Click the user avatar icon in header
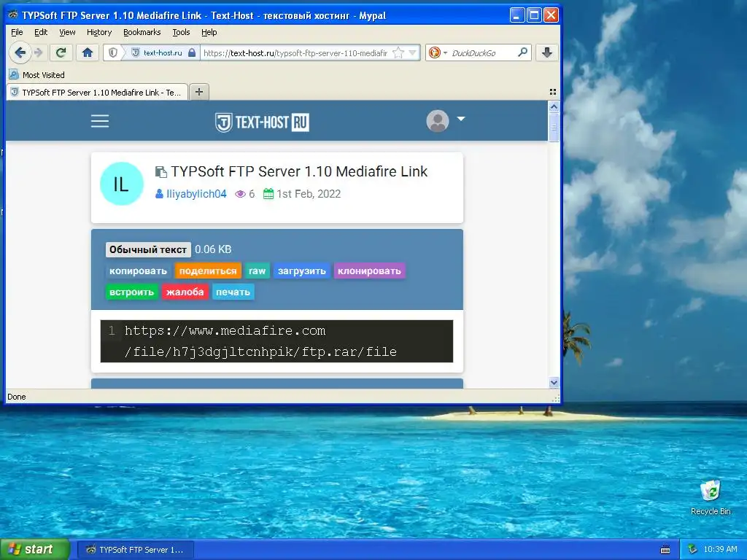 point(438,121)
